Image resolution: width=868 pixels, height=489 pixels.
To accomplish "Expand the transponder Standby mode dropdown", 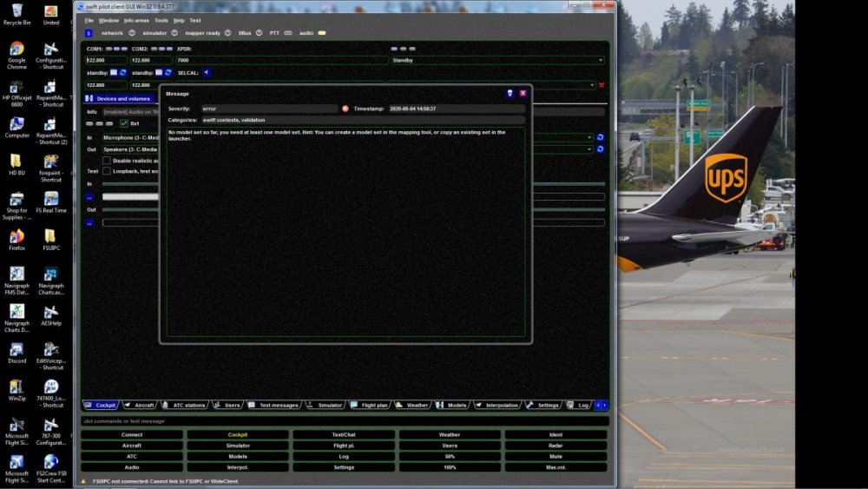I will (x=601, y=60).
